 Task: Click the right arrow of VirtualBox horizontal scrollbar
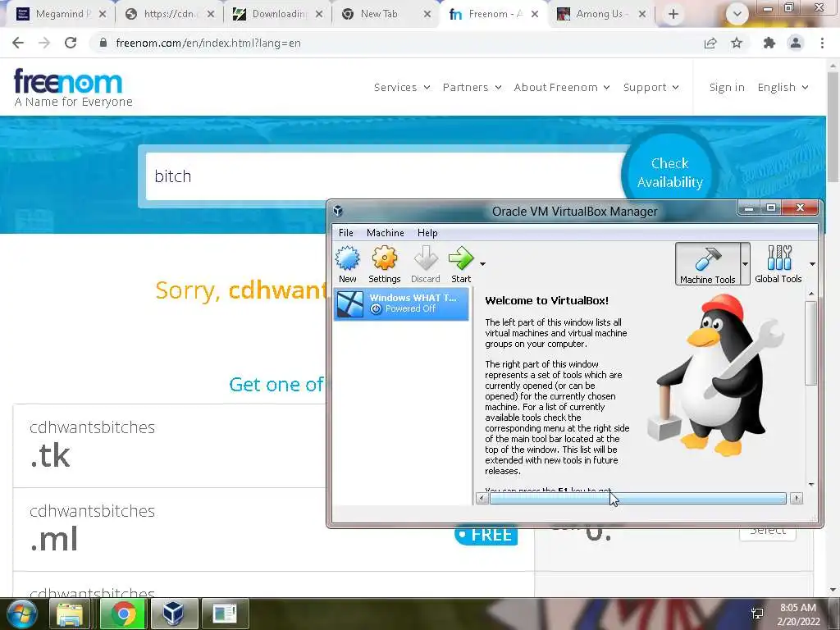[797, 499]
